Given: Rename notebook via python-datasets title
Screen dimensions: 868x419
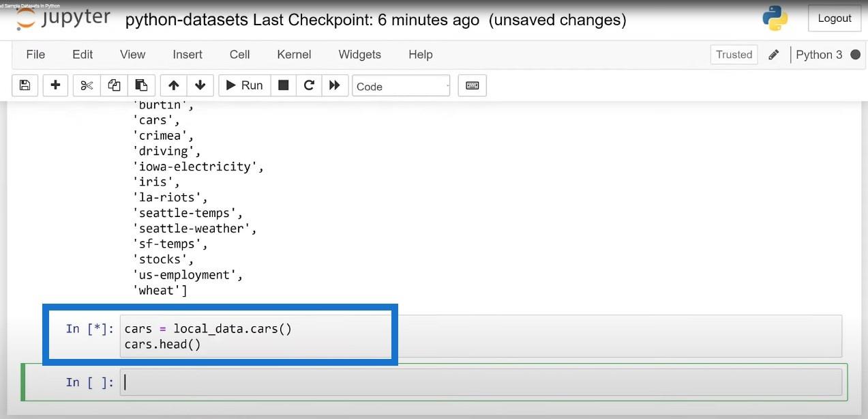Looking at the screenshot, I should 186,20.
